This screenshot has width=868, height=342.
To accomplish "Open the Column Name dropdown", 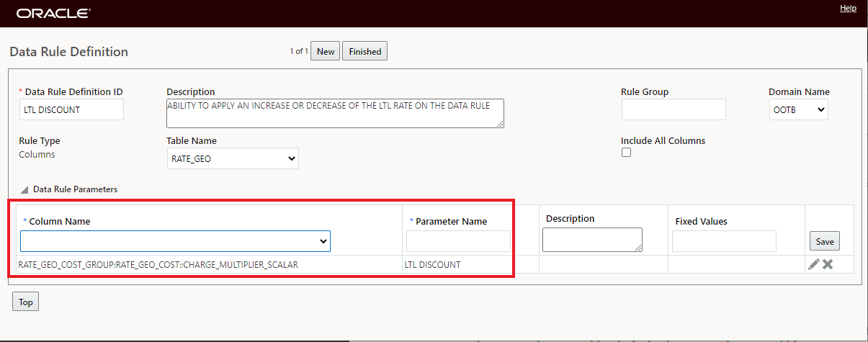I will [175, 241].
